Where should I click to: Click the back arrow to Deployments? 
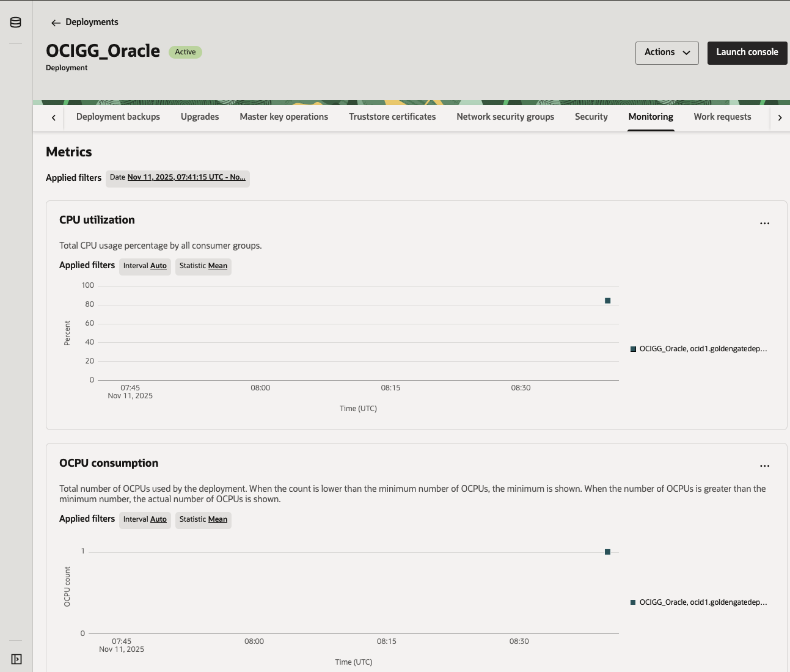(x=56, y=23)
